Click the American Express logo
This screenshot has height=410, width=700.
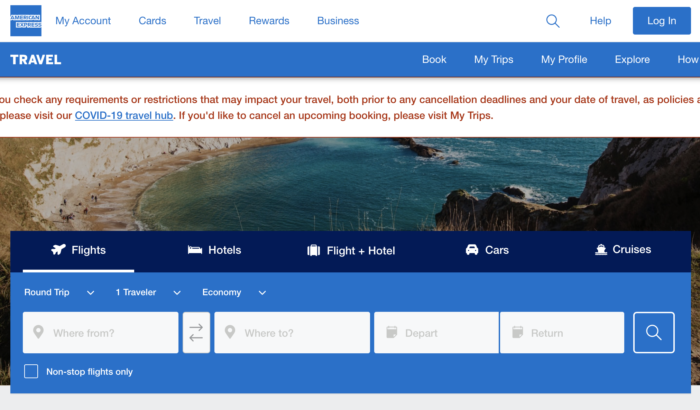pyautogui.click(x=26, y=21)
